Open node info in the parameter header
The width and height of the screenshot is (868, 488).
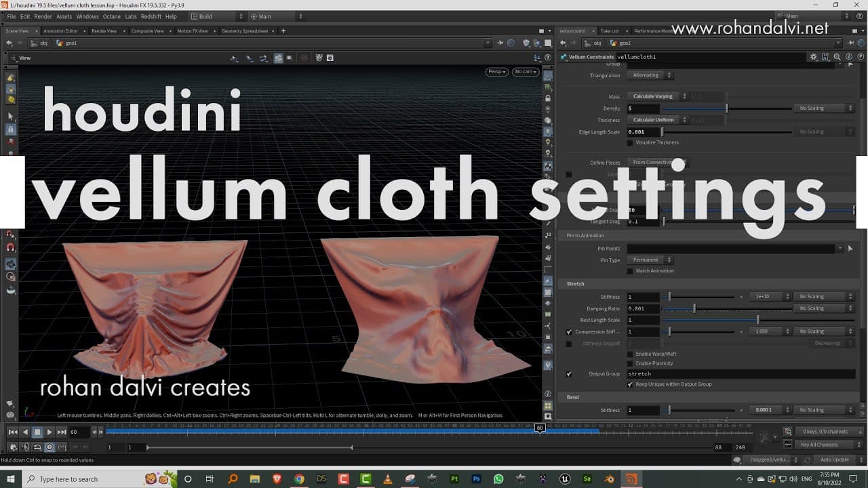(x=848, y=57)
